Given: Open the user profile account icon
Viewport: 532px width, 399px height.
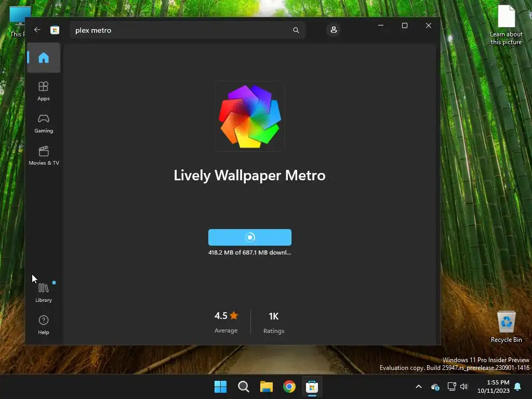Looking at the screenshot, I should pyautogui.click(x=334, y=30).
